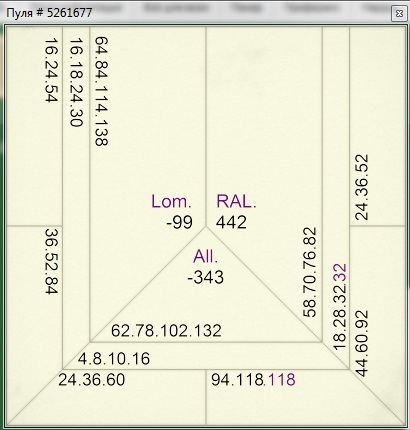Click the vertical 44.60.92 entry

click(362, 343)
